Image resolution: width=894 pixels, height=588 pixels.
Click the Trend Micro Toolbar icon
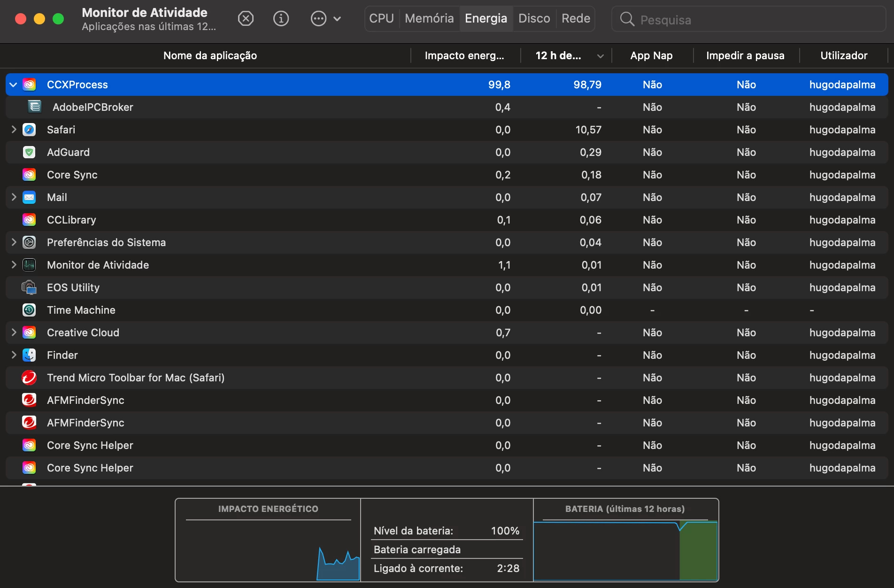pyautogui.click(x=29, y=378)
